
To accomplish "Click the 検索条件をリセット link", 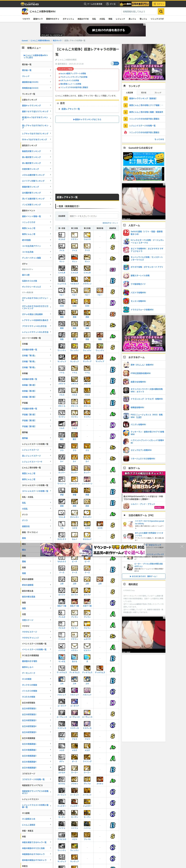I will tap(110, 223).
